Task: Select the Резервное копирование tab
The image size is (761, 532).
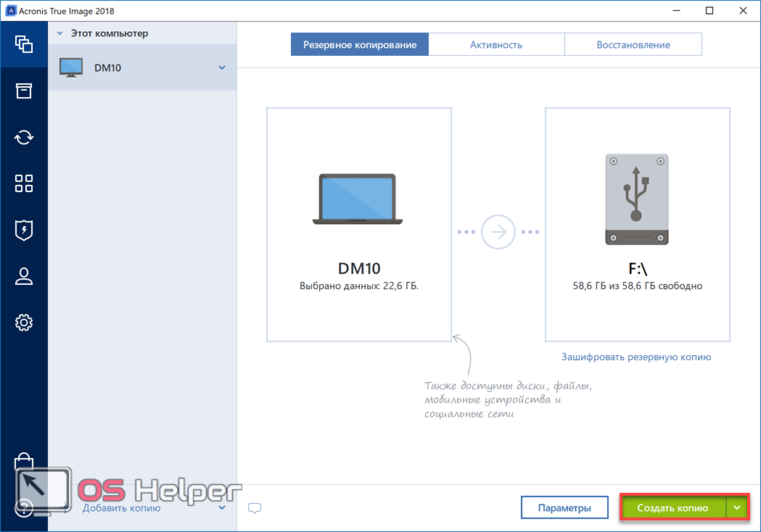Action: [x=360, y=45]
